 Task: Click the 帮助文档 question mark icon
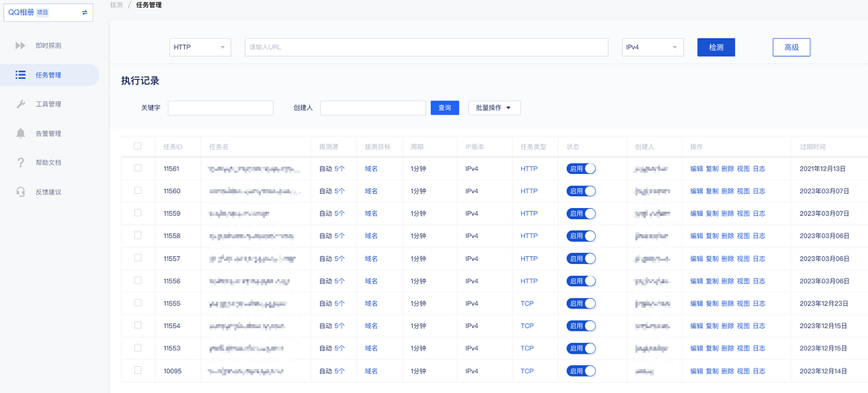[21, 163]
